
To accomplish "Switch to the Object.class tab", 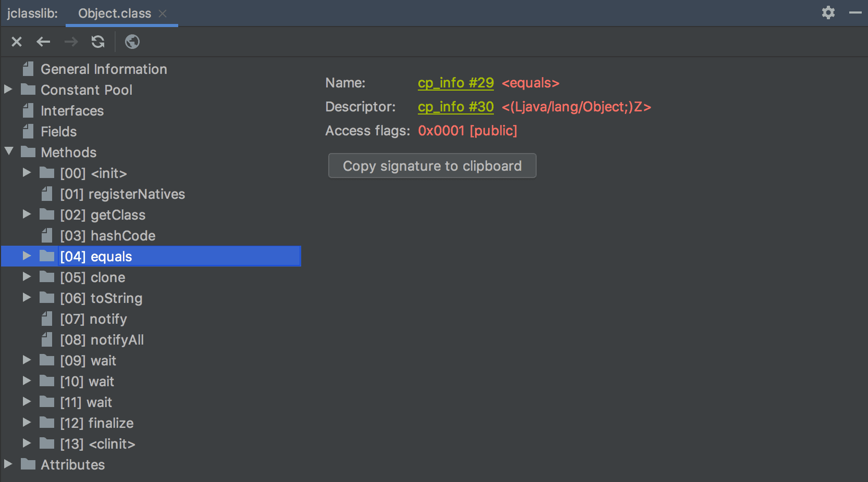I will (114, 14).
